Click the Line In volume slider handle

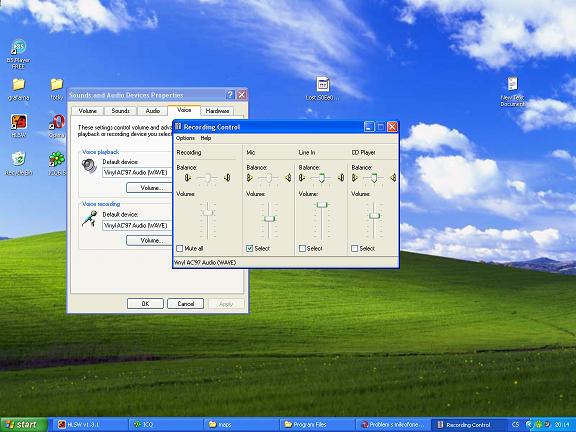322,205
